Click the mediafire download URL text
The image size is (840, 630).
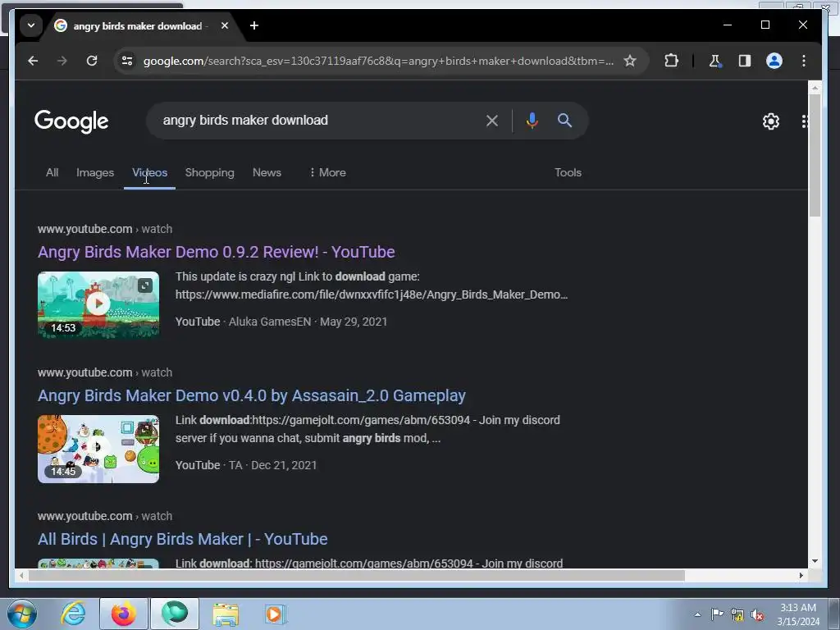(372, 294)
